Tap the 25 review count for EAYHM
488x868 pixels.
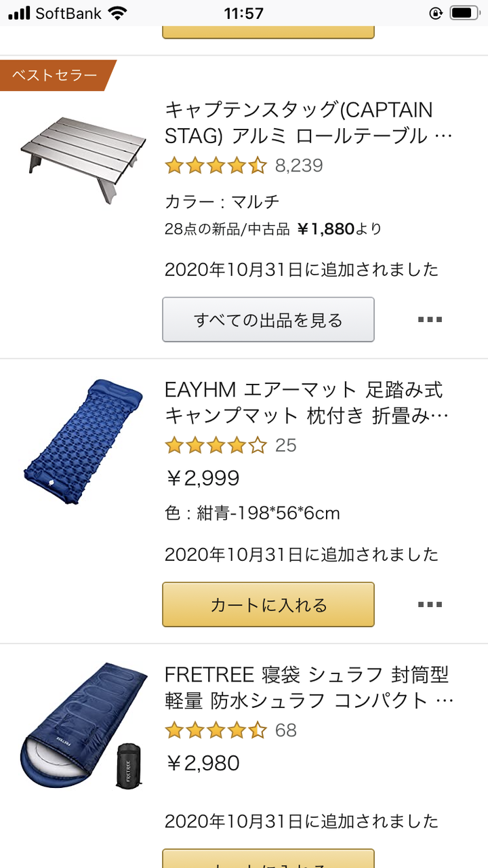286,446
